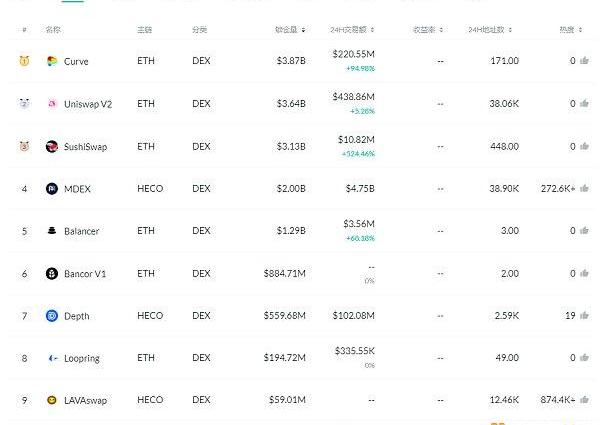Click the Uniswap V2 unicorn logo
This screenshot has height=425, width=600.
52,104
